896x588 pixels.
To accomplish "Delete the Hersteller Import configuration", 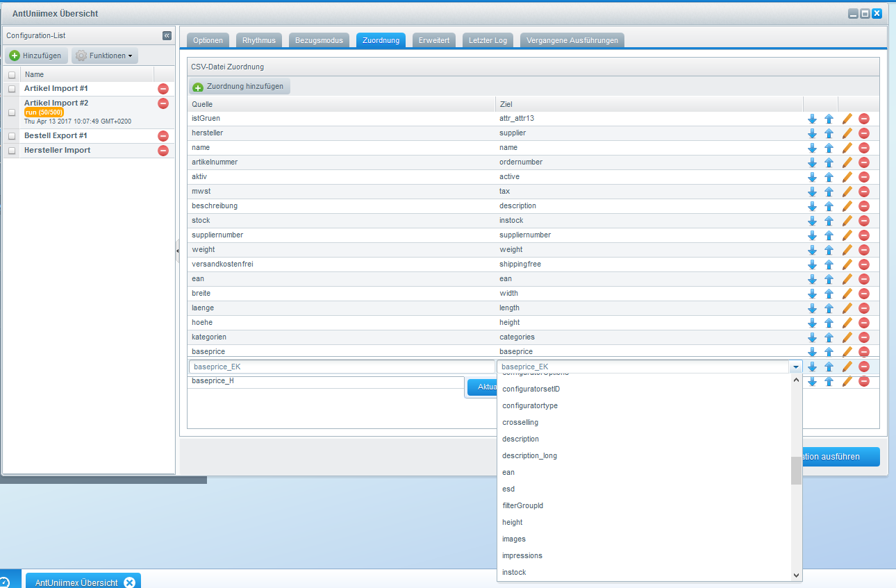I will [x=163, y=151].
